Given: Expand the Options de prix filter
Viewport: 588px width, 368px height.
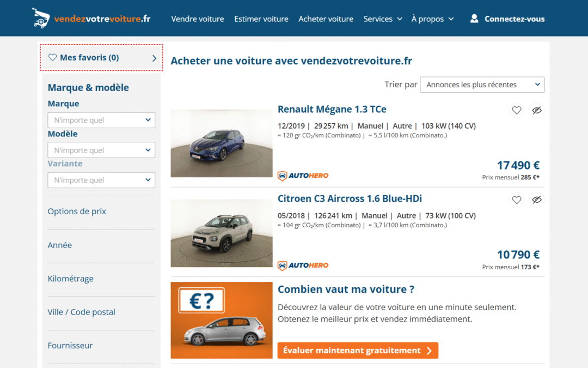Looking at the screenshot, I should pos(77,212).
